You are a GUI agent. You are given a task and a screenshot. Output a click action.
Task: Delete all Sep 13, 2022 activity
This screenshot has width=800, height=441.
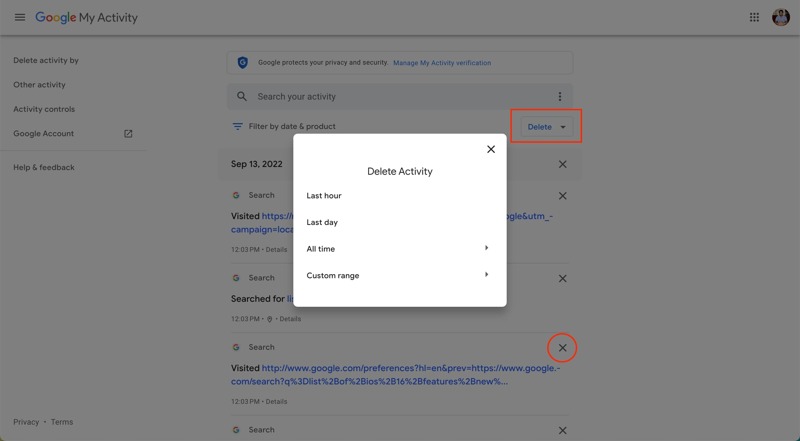click(562, 164)
